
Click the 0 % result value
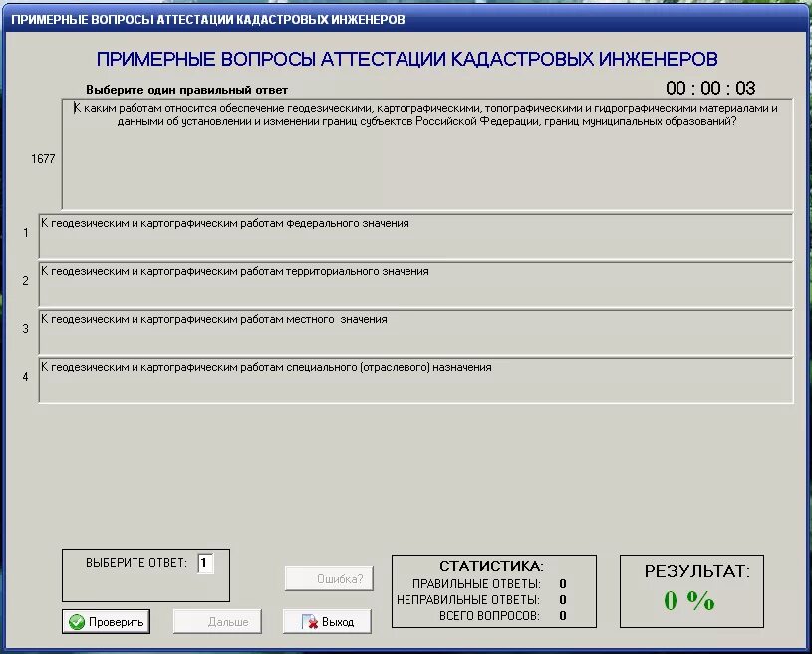[689, 601]
